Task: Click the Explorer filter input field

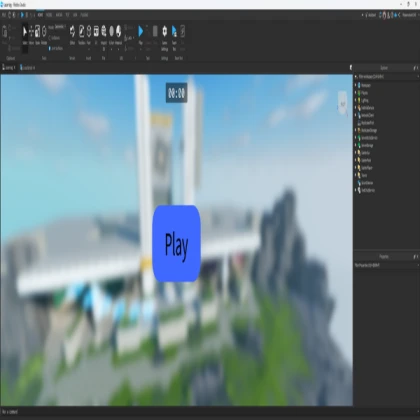Action: (x=386, y=77)
